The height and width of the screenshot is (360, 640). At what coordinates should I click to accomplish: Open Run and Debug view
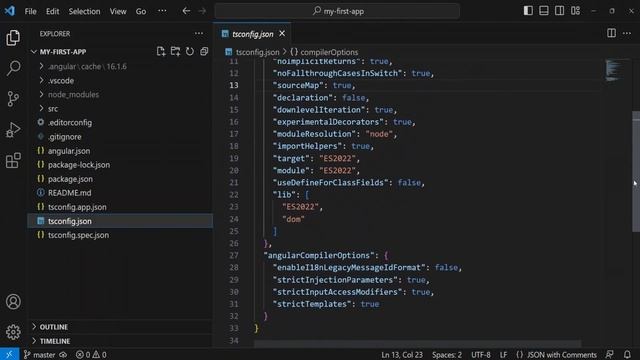click(13, 130)
